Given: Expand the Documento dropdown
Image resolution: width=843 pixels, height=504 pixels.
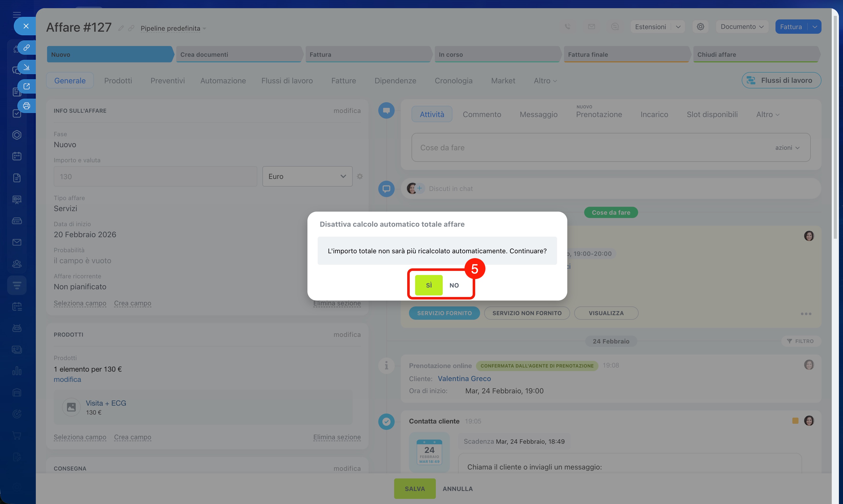Looking at the screenshot, I should click(742, 27).
